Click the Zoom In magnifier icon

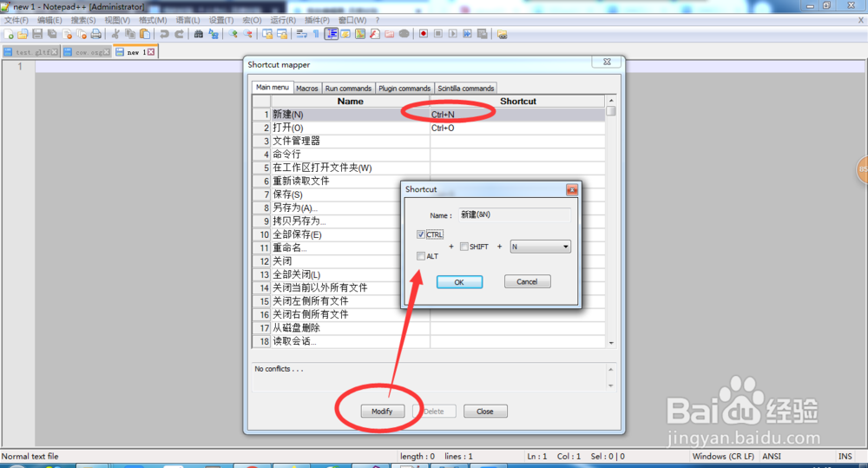pyautogui.click(x=233, y=35)
